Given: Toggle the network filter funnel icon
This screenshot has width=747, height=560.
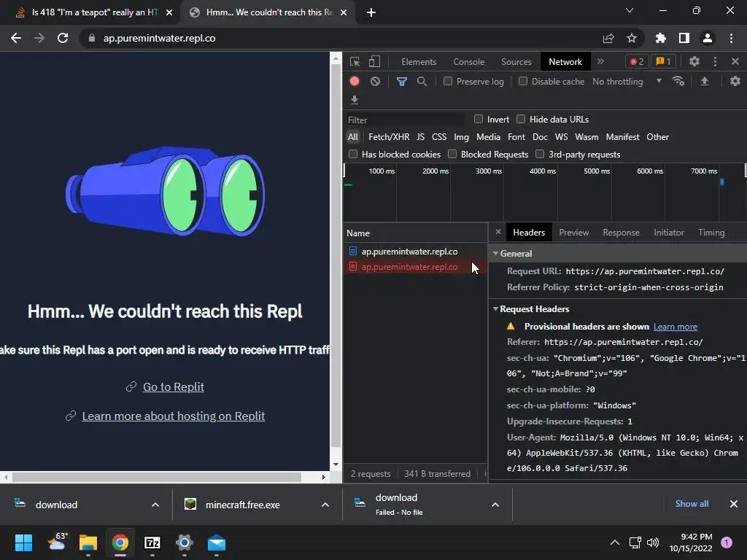Looking at the screenshot, I should click(x=402, y=82).
